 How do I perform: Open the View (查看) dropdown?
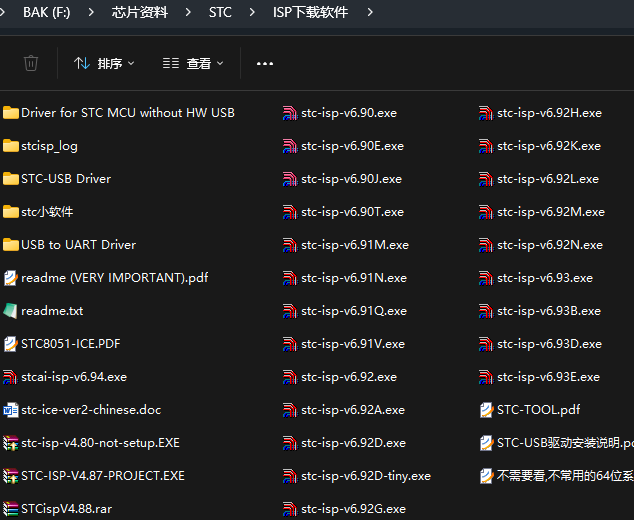[193, 63]
